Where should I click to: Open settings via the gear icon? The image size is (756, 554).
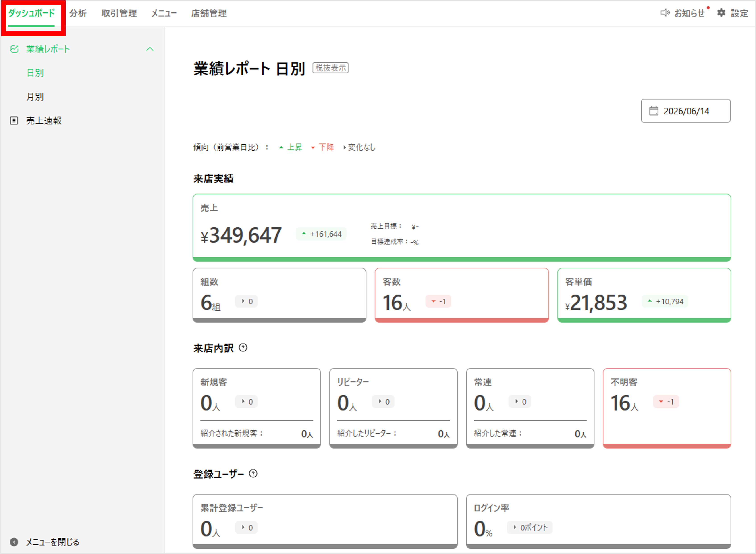[x=721, y=13]
